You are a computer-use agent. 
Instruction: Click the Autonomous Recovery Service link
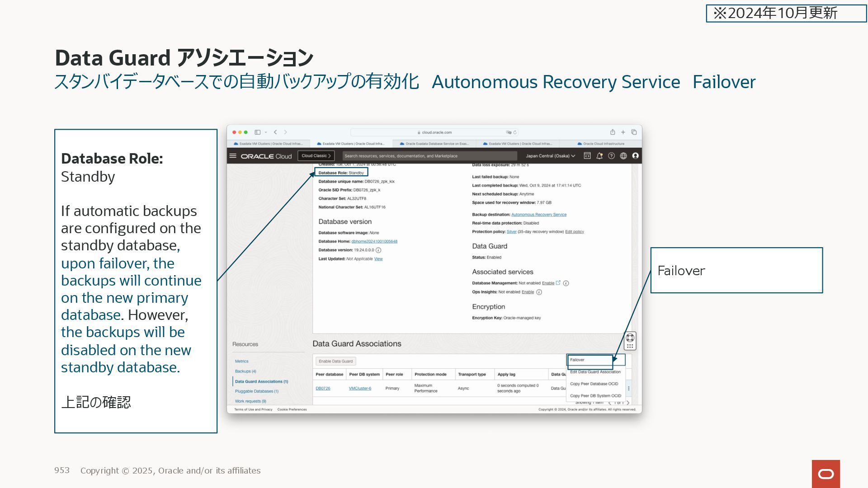(x=538, y=215)
